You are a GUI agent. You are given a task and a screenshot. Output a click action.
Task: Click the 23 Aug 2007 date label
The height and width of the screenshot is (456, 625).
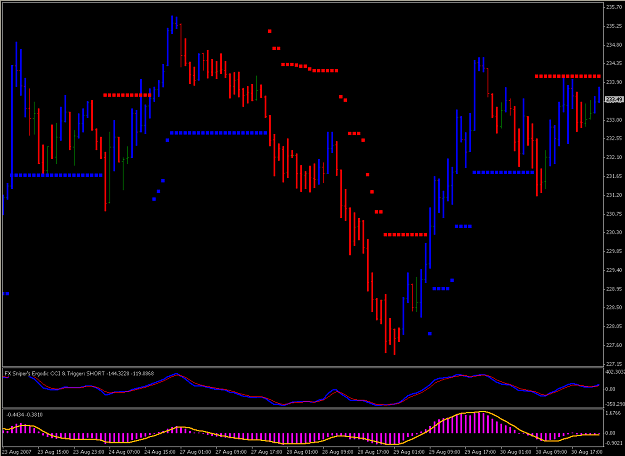click(x=17, y=452)
